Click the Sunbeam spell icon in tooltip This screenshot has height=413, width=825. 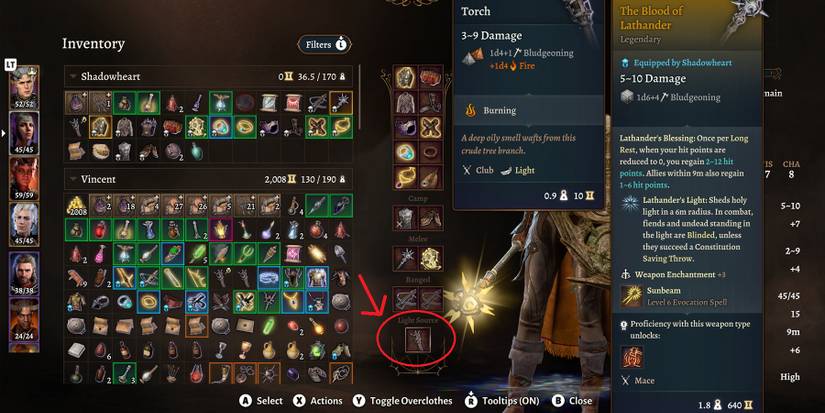[x=630, y=296]
